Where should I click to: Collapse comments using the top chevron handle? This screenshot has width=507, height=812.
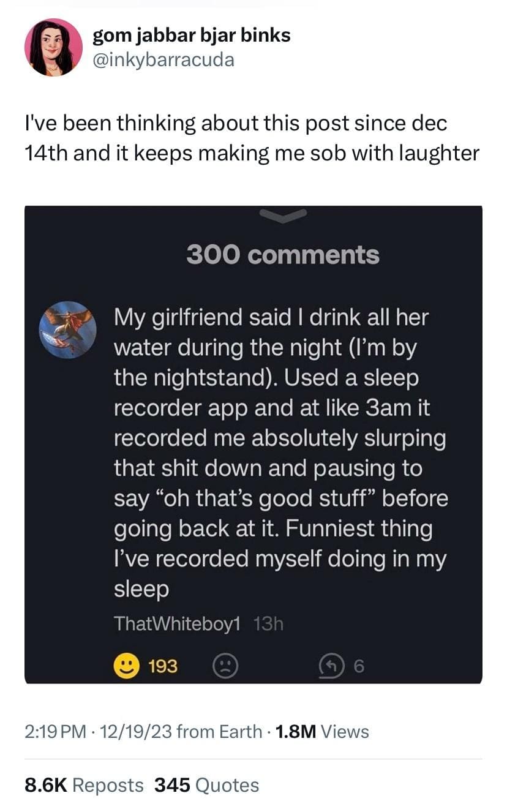[283, 214]
